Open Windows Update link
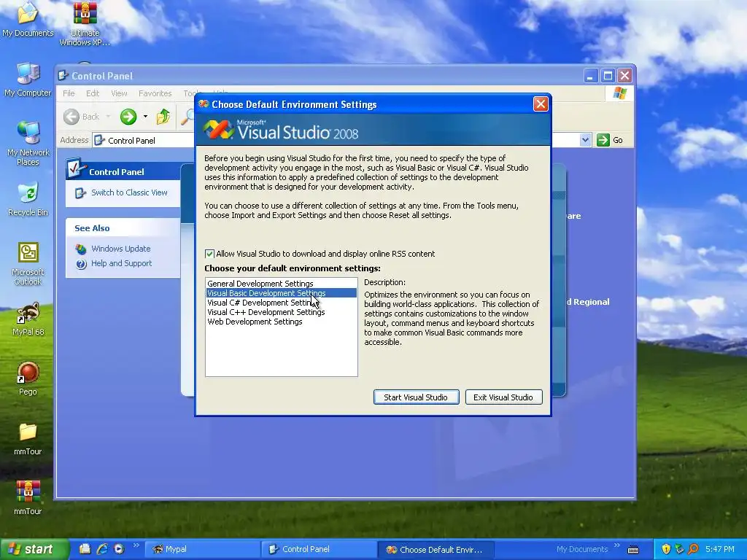Viewport: 747px width, 560px height. tap(120, 249)
